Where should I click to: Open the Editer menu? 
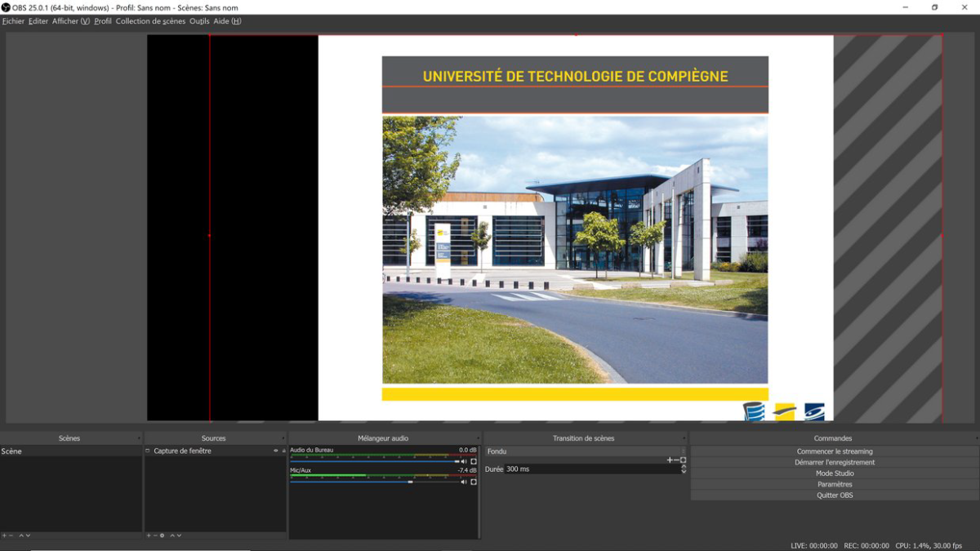[x=38, y=21]
